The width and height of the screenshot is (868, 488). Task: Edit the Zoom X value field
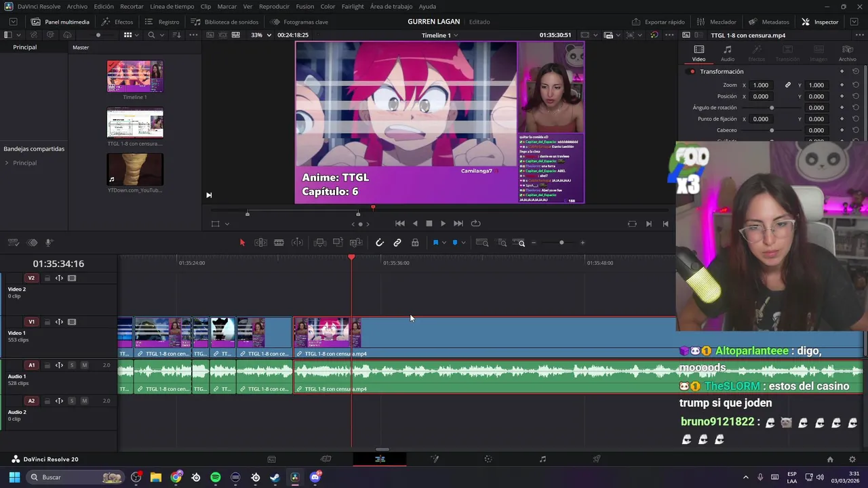pos(761,85)
